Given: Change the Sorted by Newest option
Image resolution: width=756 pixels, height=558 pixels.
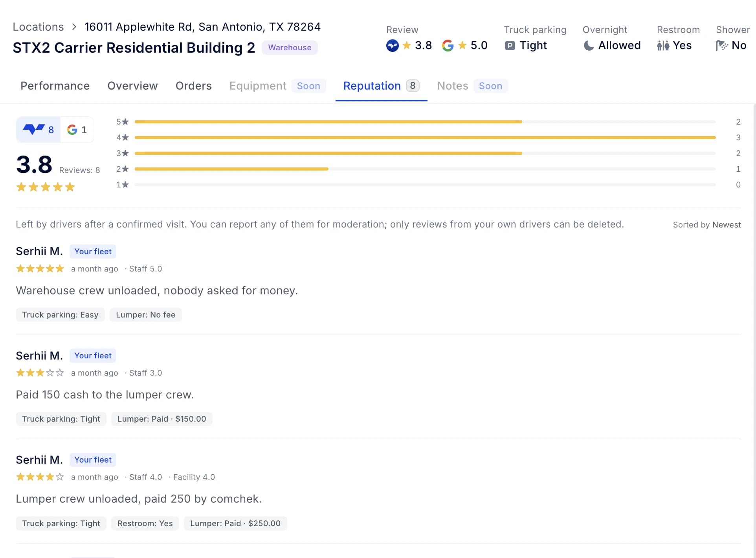Looking at the screenshot, I should (706, 225).
